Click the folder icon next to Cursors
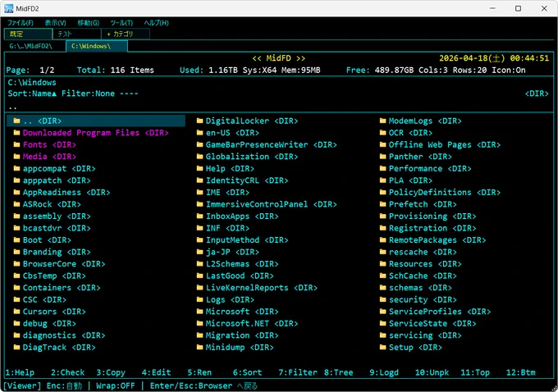Screen dimensions: 558x392 tap(16, 312)
